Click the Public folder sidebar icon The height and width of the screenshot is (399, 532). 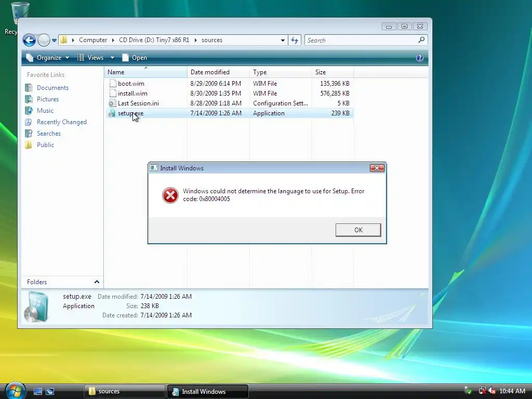tap(29, 145)
